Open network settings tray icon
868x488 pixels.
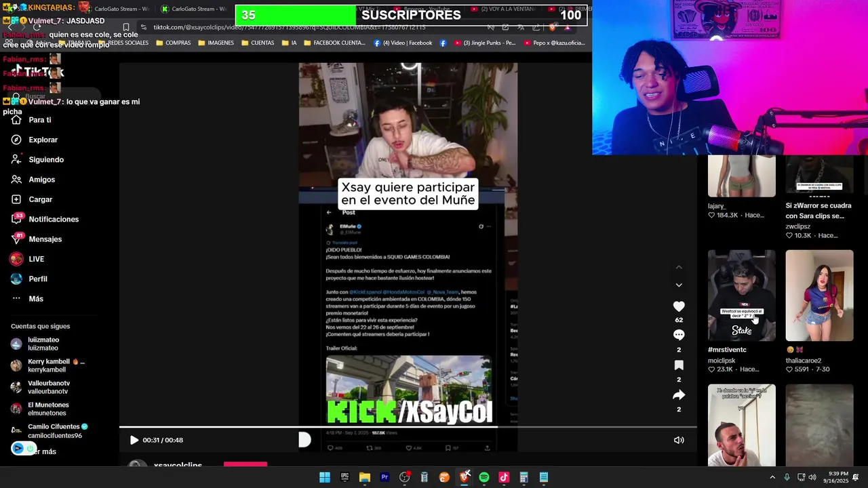[801, 477]
